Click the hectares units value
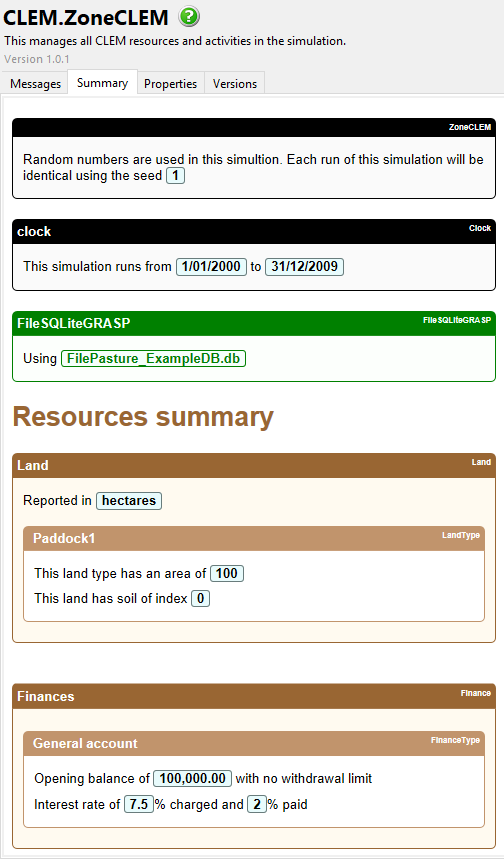Screen dimensions: 504x859 129,501
